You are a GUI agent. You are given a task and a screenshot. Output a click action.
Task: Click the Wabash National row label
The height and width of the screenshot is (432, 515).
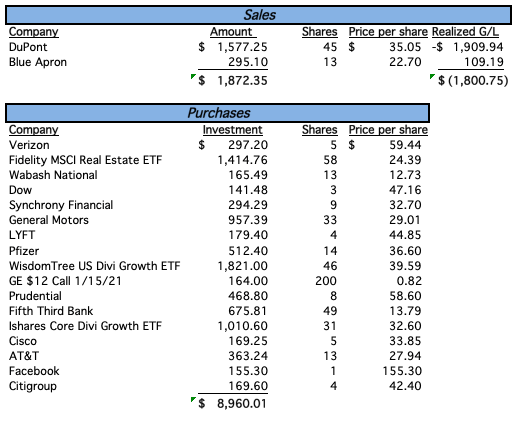53,175
